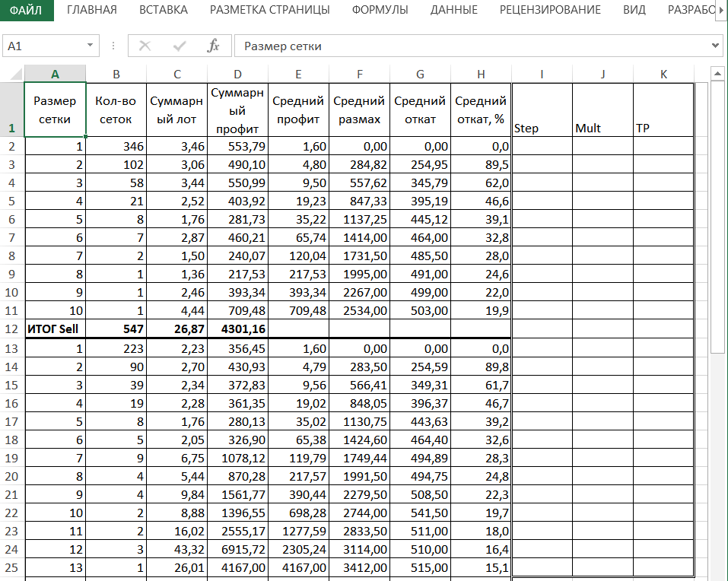Click the formula bar options dots handle
This screenshot has width=728, height=581.
[113, 46]
